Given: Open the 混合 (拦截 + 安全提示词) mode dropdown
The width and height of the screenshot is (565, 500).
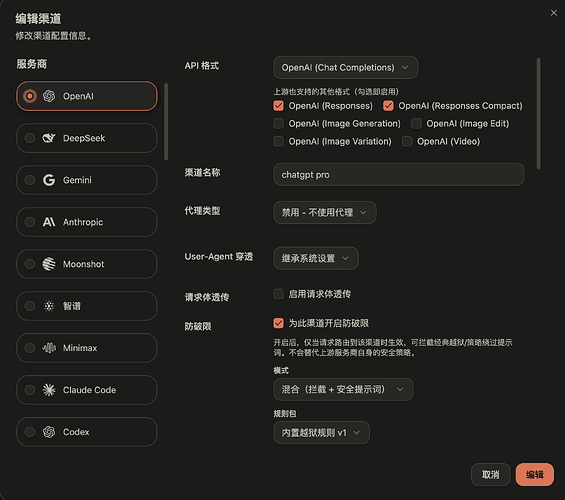Looking at the screenshot, I should [x=343, y=389].
